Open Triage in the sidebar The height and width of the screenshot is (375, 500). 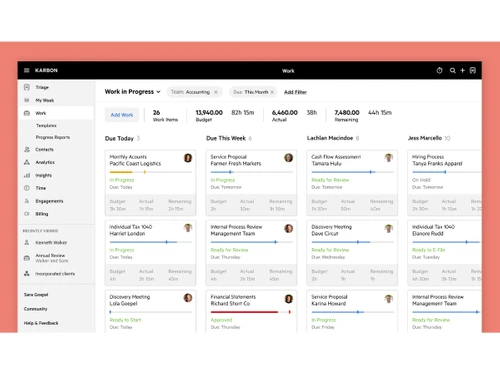pyautogui.click(x=42, y=87)
